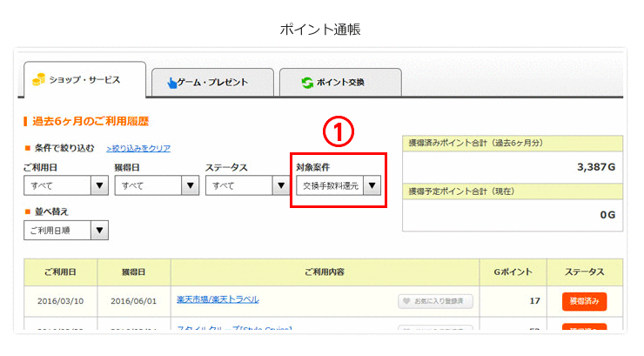Click the 絞り込みをクリア link
644x356 pixels.
[x=138, y=149]
